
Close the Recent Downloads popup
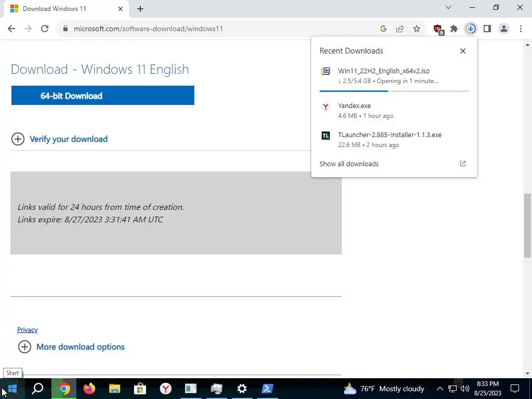[463, 51]
